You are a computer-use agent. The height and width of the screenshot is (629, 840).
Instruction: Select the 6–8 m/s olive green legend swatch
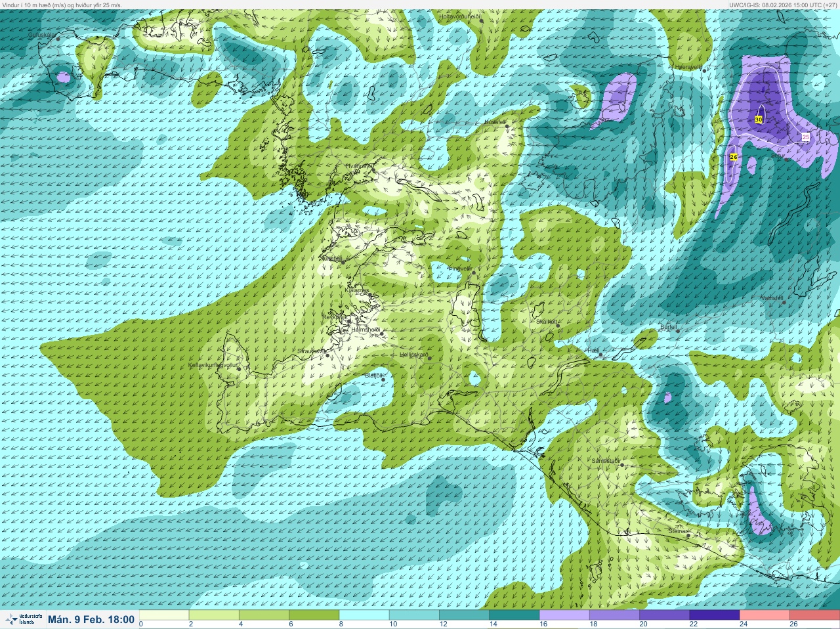pyautogui.click(x=314, y=615)
